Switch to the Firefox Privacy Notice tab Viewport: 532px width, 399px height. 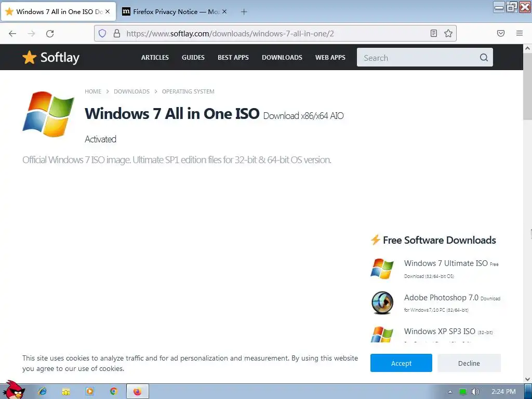(175, 11)
